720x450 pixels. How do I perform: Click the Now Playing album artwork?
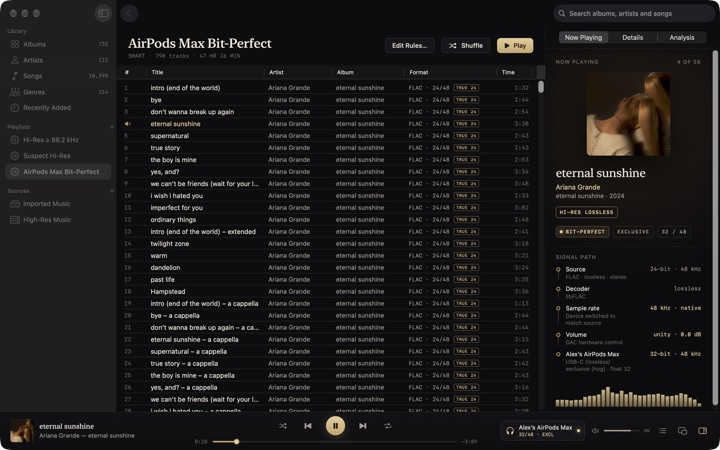click(628, 114)
